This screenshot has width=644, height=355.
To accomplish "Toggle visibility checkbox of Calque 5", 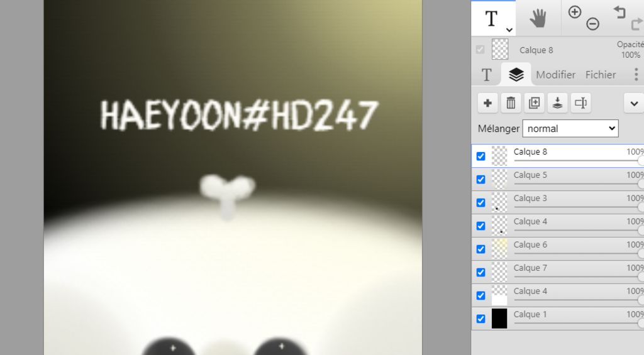I will tap(480, 179).
